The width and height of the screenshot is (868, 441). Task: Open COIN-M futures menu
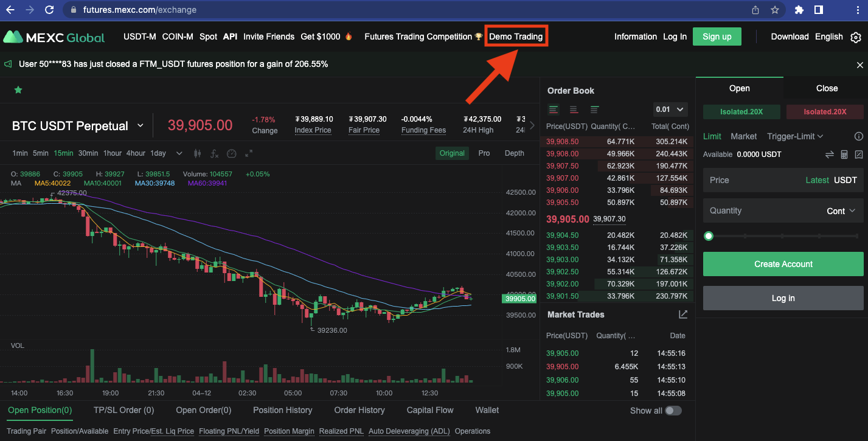(x=178, y=36)
